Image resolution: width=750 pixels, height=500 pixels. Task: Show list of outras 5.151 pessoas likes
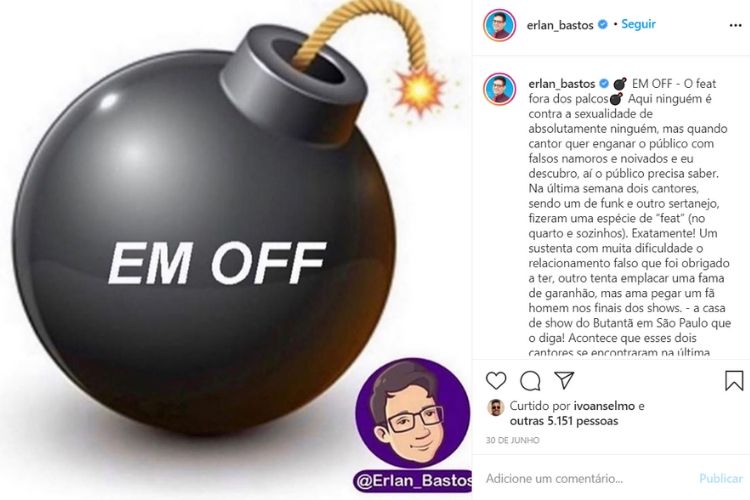(564, 421)
